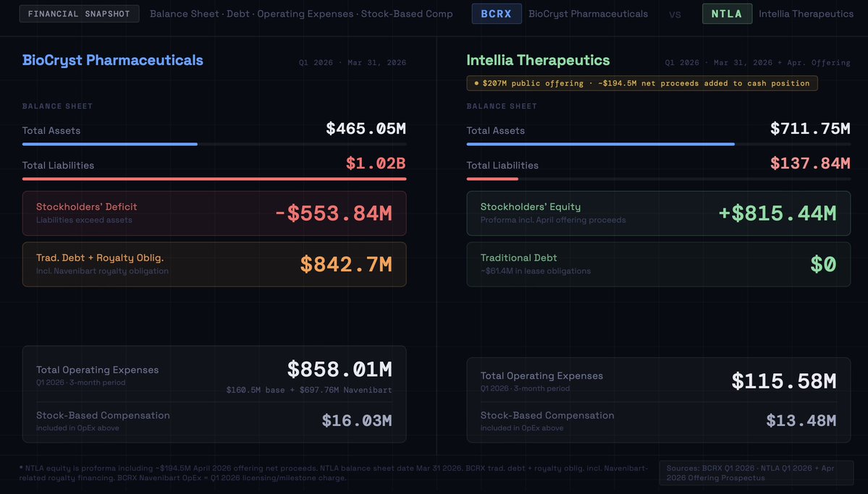
Task: Click BioCryst Pharmaceuticals name in header
Action: pos(588,14)
